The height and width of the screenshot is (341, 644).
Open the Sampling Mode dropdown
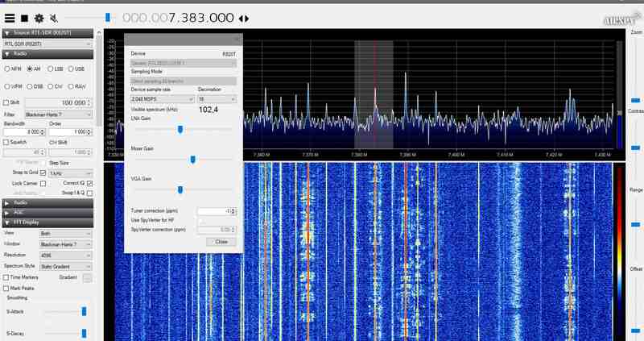coord(184,81)
